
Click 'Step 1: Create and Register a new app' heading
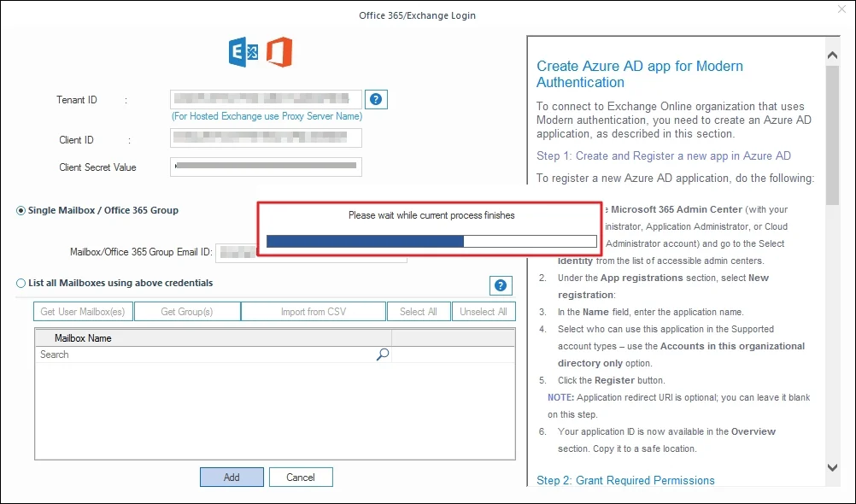[664, 155]
